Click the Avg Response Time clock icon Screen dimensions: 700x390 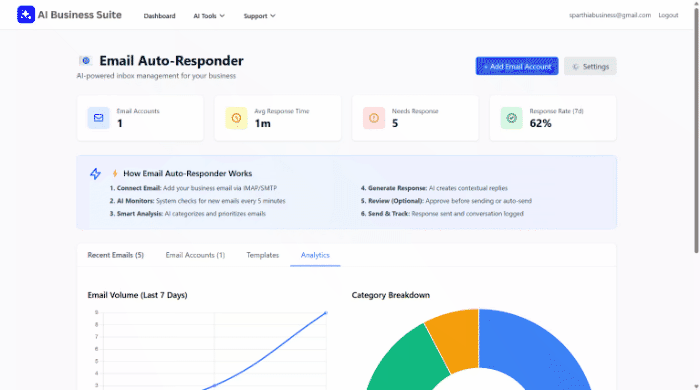[x=236, y=118]
